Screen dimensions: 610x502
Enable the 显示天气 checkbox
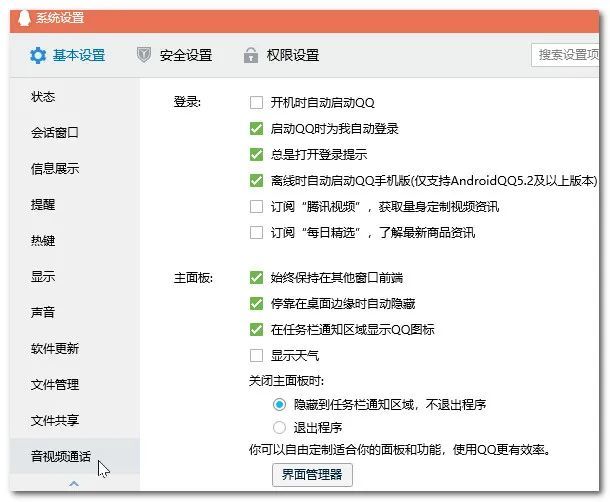point(256,355)
